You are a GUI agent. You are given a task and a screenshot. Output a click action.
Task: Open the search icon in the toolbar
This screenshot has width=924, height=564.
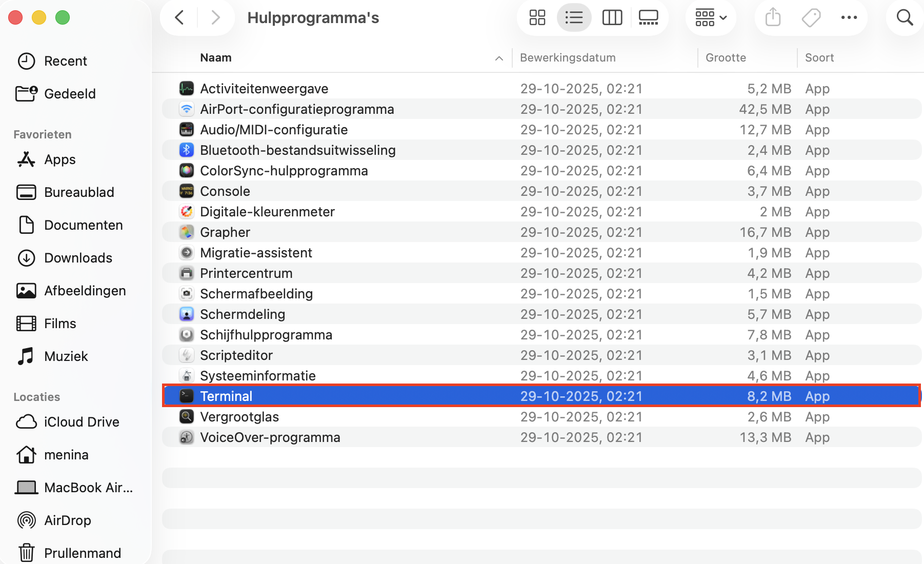click(905, 17)
